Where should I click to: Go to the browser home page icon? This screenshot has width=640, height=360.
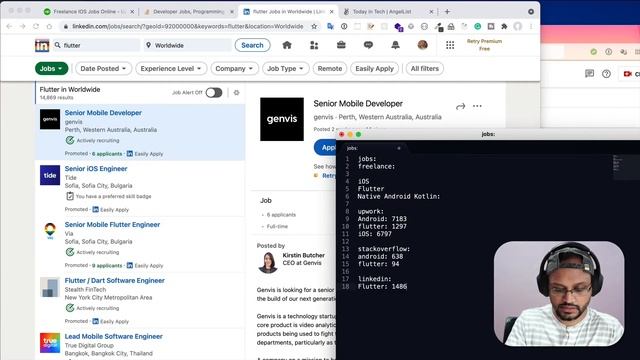pos(49,27)
